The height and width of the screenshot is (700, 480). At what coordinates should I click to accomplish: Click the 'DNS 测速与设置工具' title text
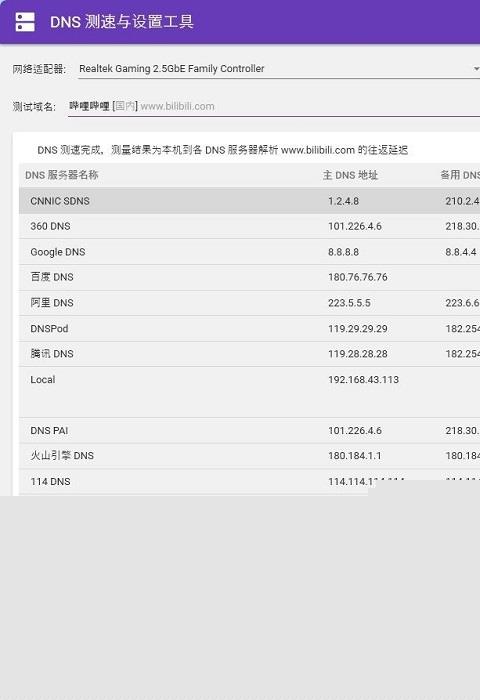[121, 22]
